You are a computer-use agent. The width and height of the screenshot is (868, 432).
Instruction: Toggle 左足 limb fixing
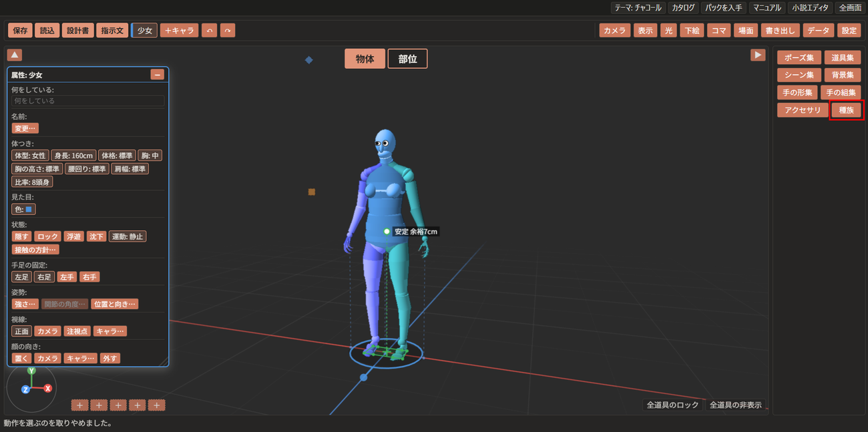tap(22, 277)
